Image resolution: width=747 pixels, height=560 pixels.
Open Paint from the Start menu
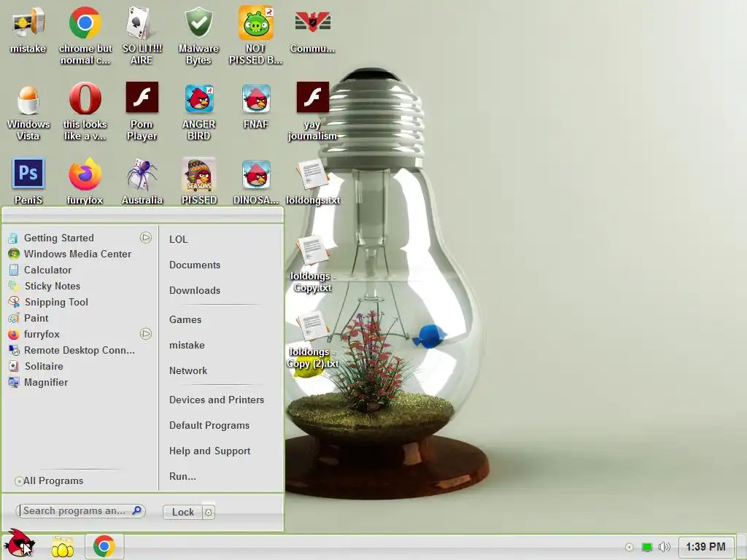79,318
